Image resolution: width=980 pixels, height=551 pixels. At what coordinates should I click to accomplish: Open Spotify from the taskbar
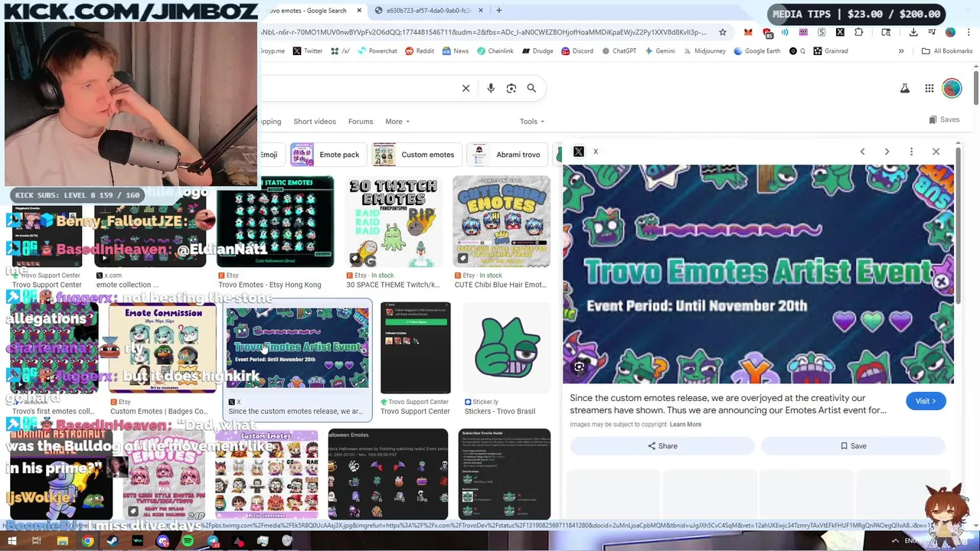pyautogui.click(x=188, y=542)
